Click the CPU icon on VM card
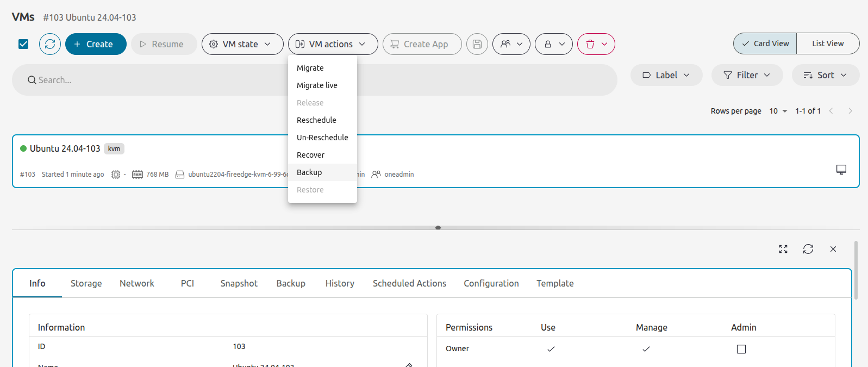The image size is (868, 367). coord(116,175)
